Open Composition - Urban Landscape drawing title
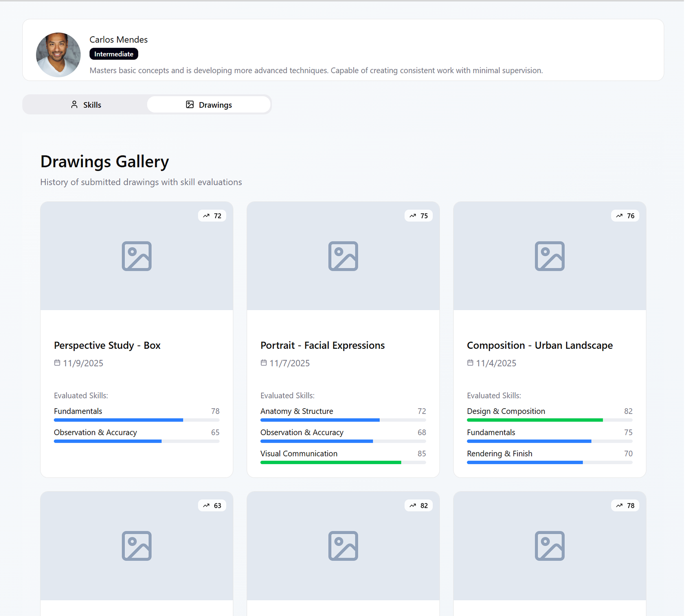This screenshot has height=616, width=685. (x=539, y=345)
